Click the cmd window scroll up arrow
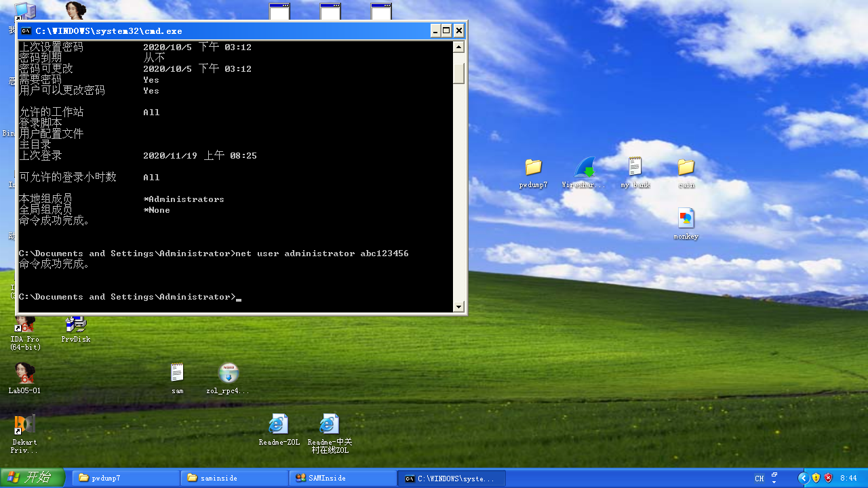868x488 pixels. click(x=459, y=47)
